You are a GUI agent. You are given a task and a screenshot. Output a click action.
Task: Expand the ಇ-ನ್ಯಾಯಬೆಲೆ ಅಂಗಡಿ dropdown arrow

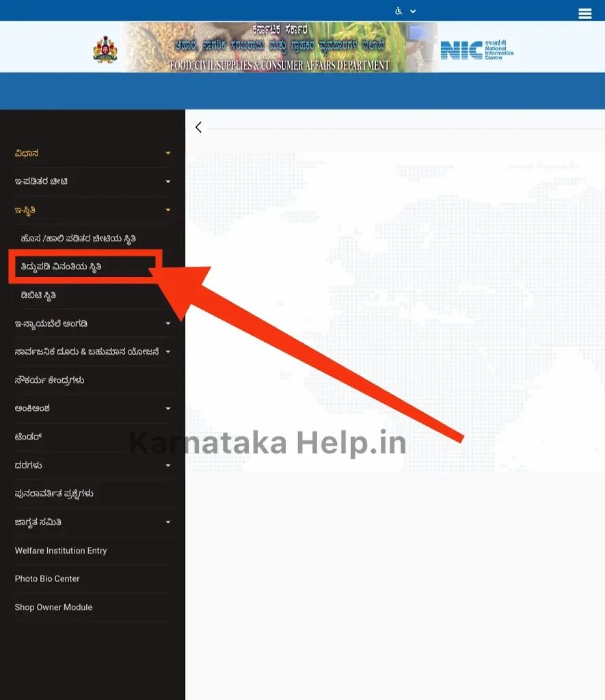pyautogui.click(x=168, y=323)
